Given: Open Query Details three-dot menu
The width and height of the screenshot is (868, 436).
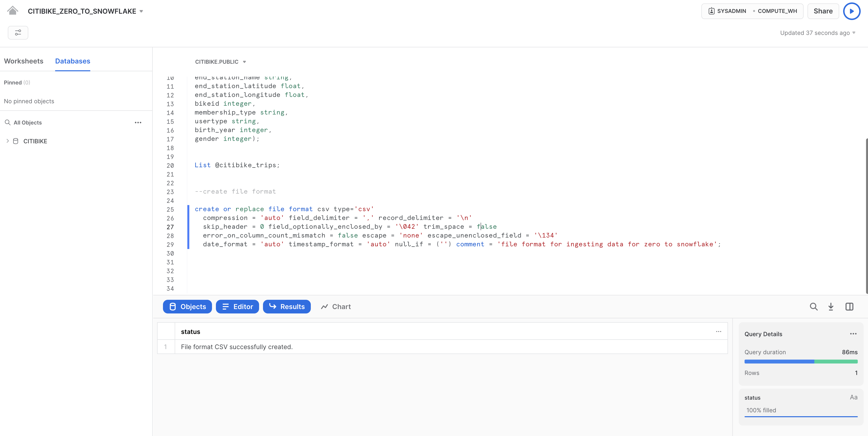Looking at the screenshot, I should [853, 334].
